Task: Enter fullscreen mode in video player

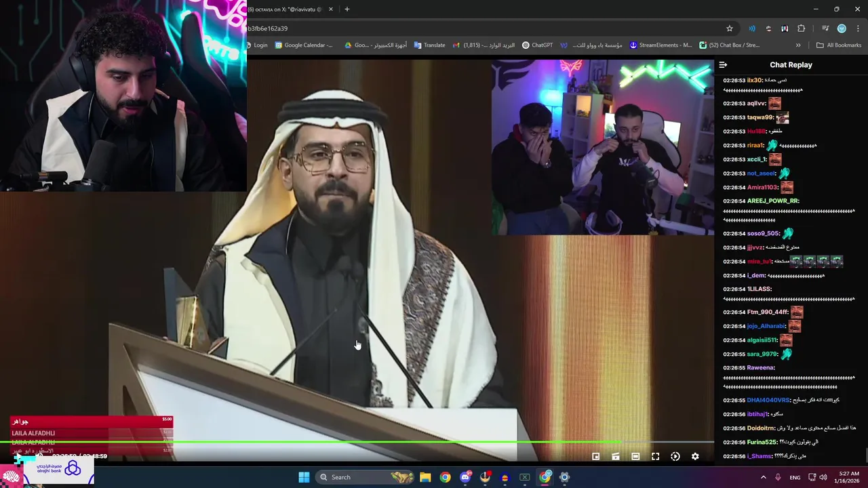Action: (655, 457)
